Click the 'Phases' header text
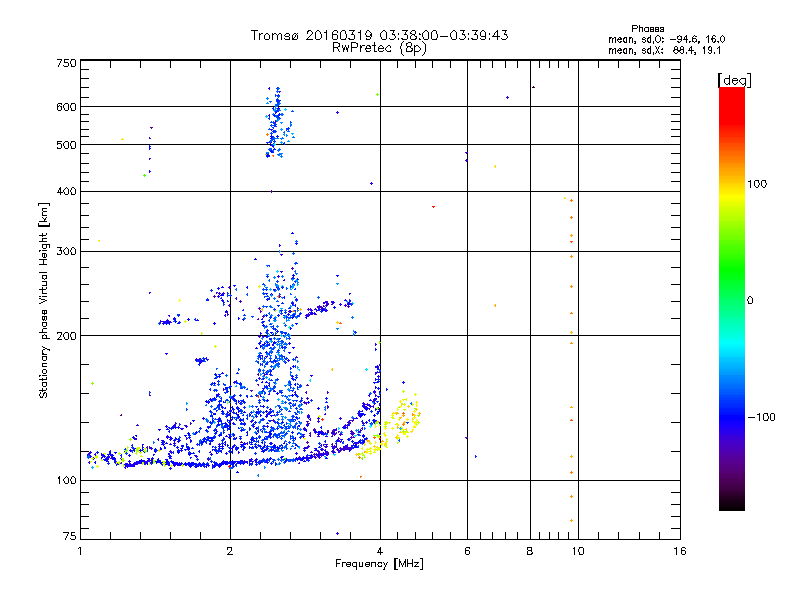The image size is (800, 600). coord(647,29)
